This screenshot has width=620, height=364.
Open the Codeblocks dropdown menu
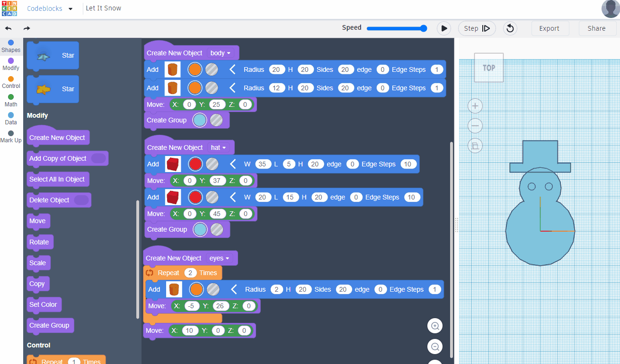[71, 9]
